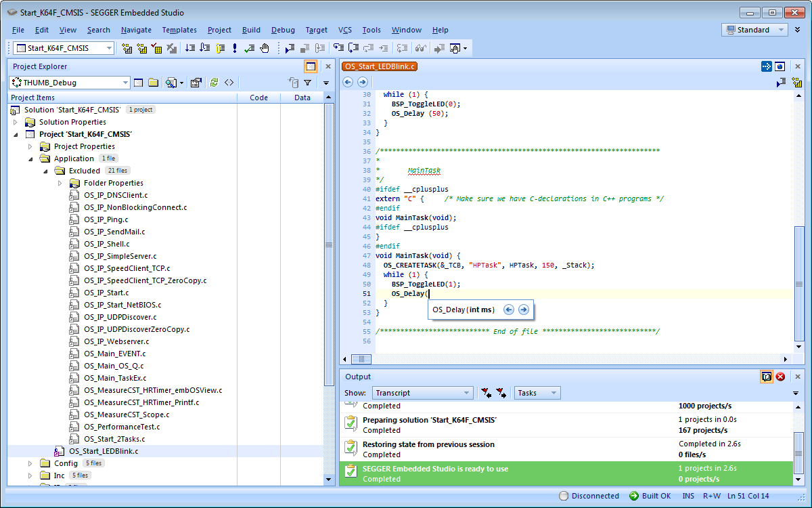Open the Standard layout dropdown
This screenshot has height=508, width=812.
(755, 30)
